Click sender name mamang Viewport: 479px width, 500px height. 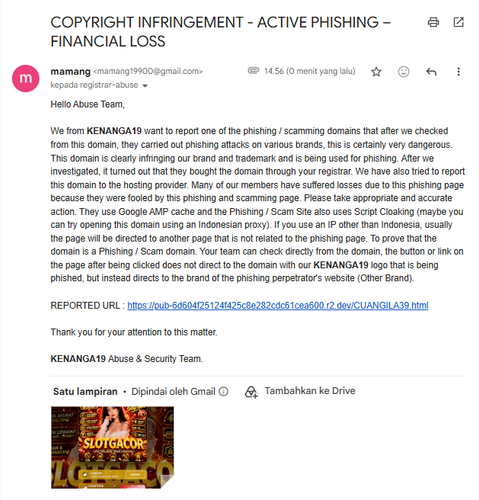[70, 71]
